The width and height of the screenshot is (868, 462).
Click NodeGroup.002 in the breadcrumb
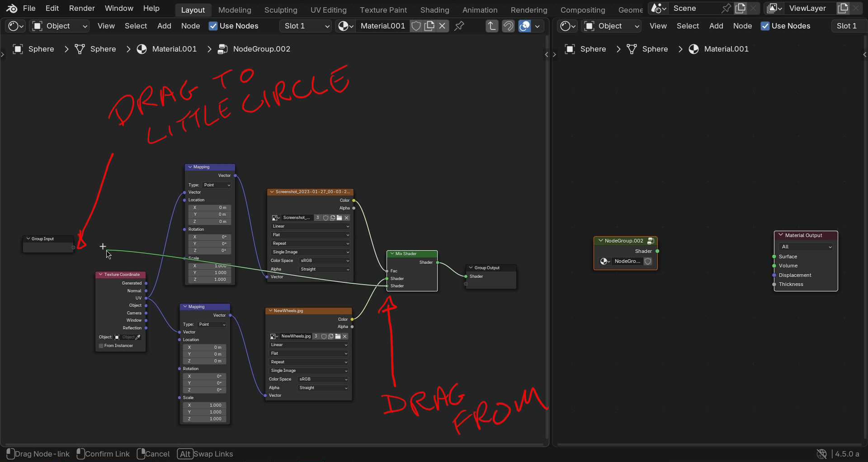coord(261,49)
